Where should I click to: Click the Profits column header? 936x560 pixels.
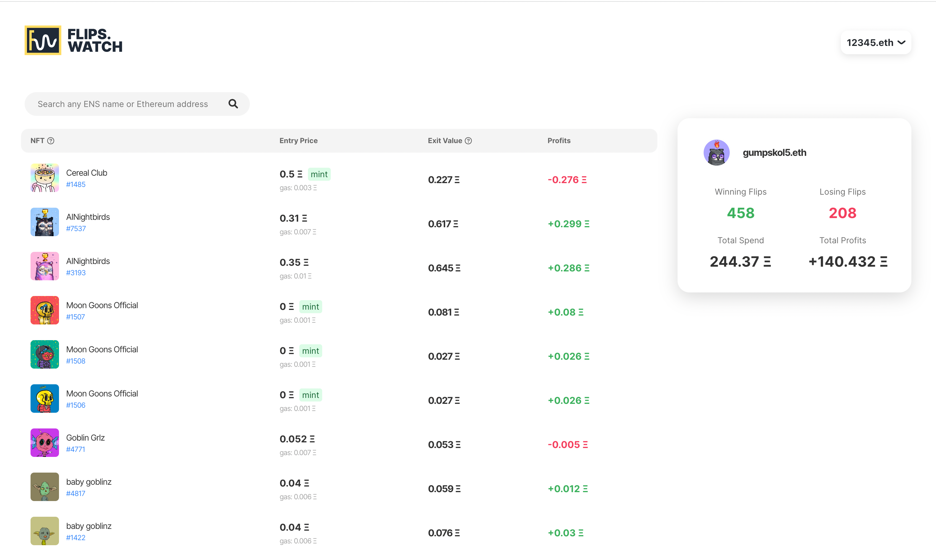click(x=559, y=141)
